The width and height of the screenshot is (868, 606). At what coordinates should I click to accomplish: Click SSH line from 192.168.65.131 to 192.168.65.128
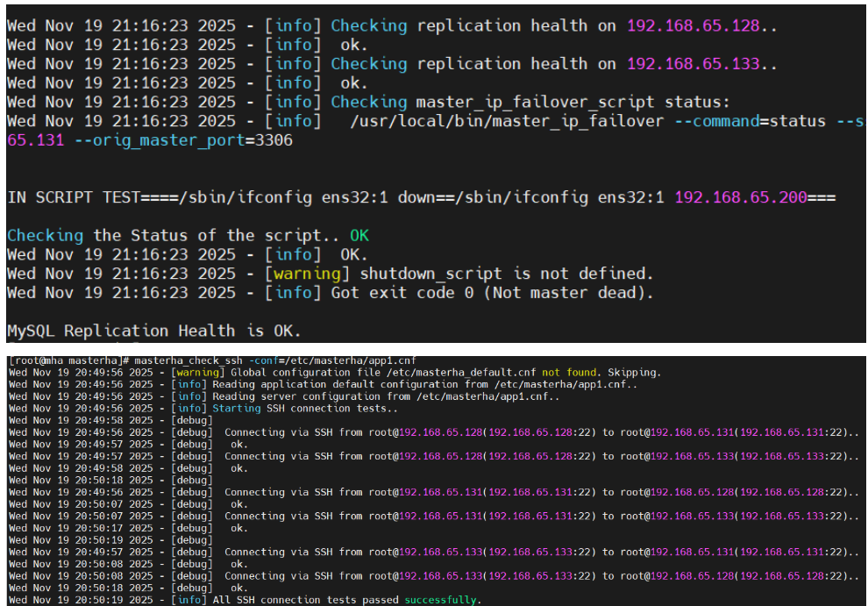click(541, 493)
